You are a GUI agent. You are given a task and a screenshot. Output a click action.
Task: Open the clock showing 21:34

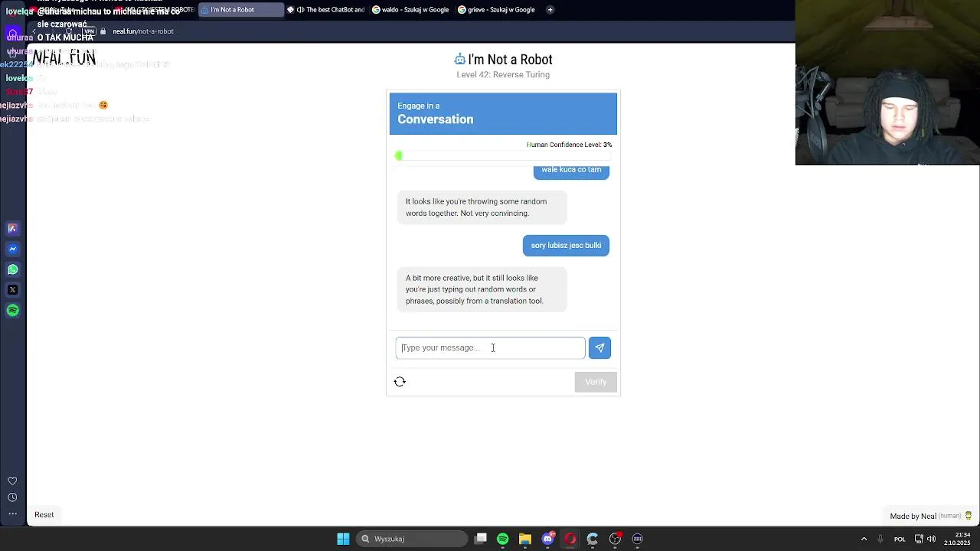[957, 539]
